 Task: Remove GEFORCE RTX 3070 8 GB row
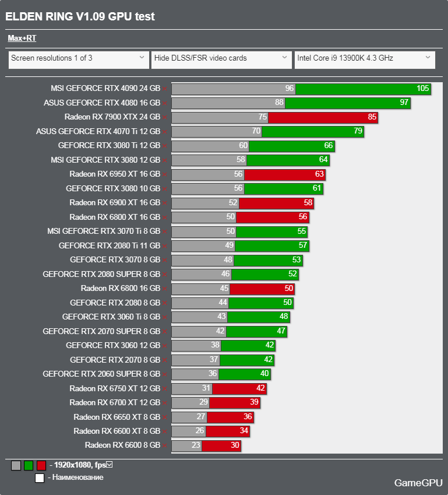click(x=165, y=261)
